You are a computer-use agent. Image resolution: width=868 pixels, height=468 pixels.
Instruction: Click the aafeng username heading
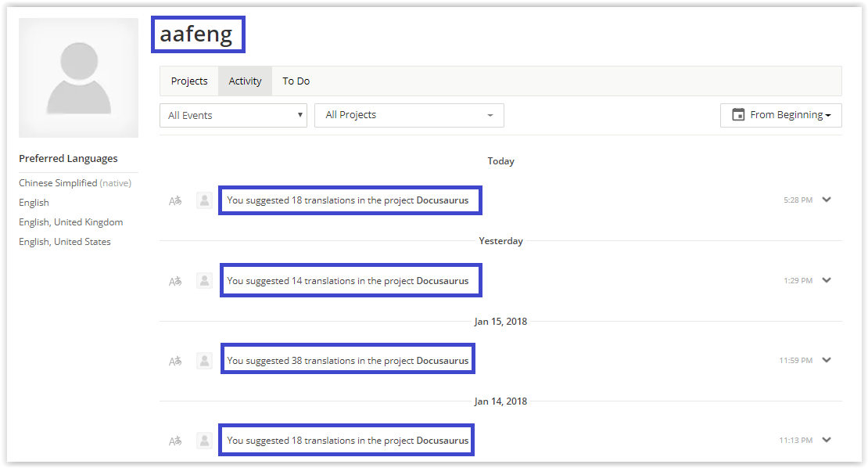pyautogui.click(x=196, y=34)
